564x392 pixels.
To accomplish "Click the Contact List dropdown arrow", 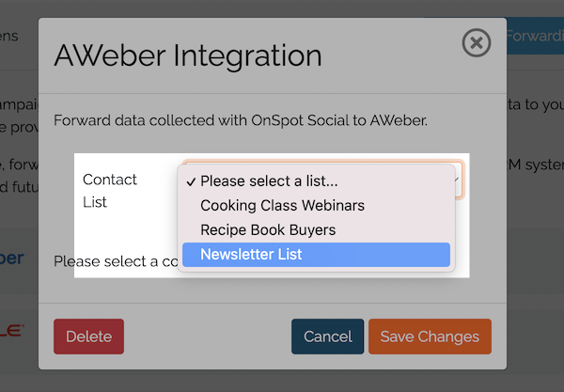I will (457, 177).
